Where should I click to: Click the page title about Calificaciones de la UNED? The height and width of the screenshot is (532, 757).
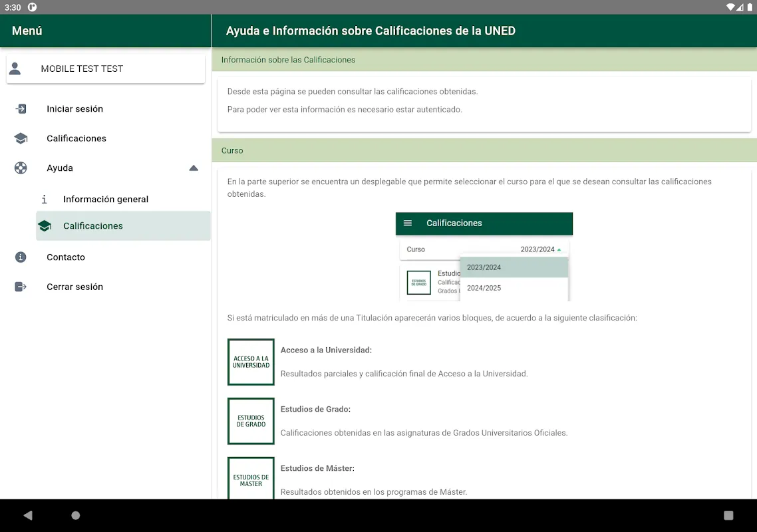pos(371,31)
